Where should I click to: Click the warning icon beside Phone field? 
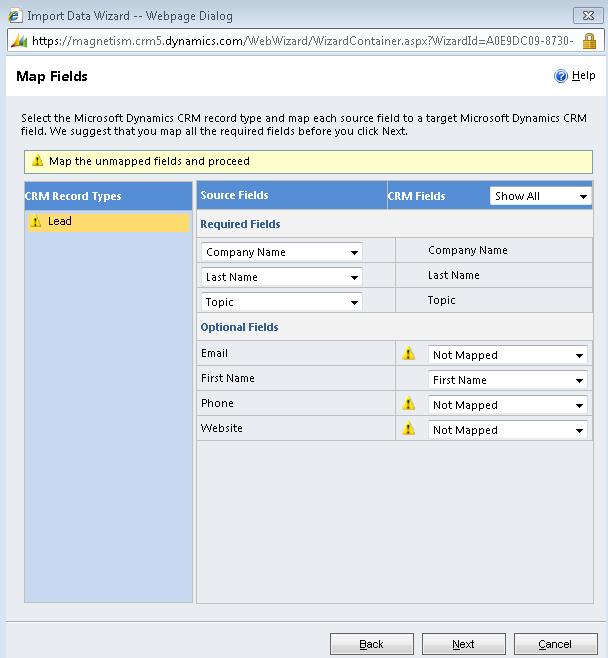tap(408, 404)
